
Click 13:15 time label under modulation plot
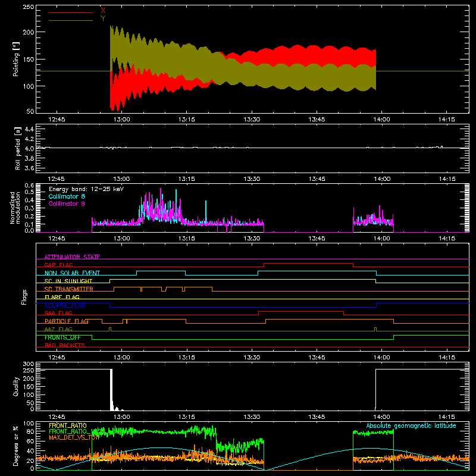(x=187, y=239)
